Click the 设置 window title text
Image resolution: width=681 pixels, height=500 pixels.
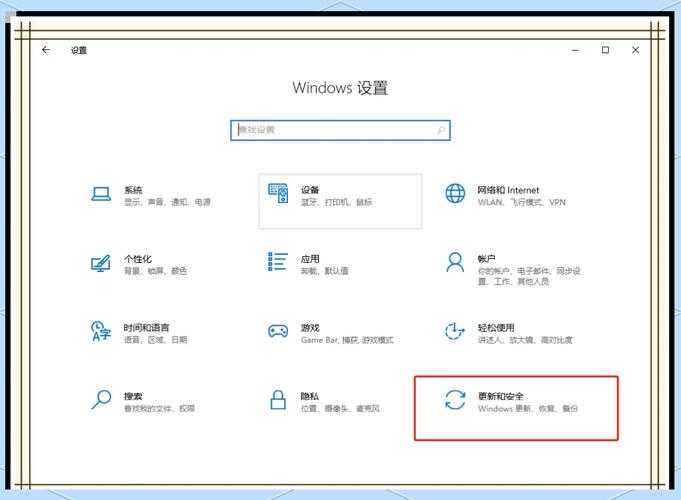click(x=79, y=50)
